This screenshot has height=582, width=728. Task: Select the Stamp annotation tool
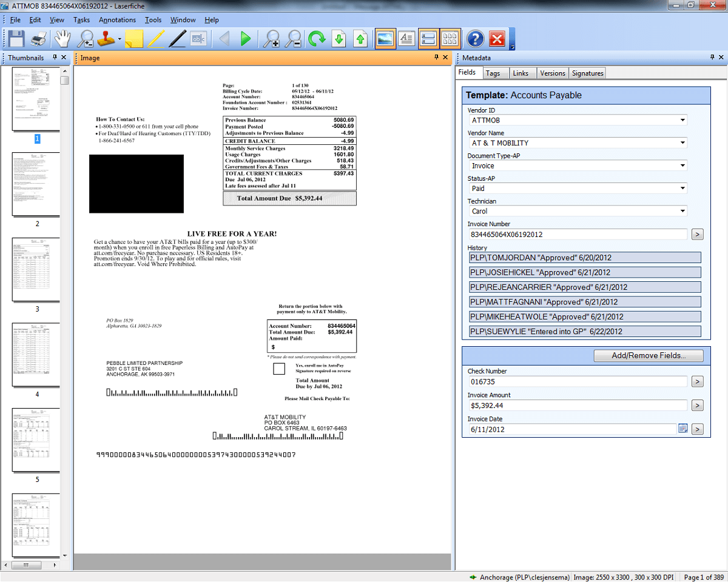(107, 39)
